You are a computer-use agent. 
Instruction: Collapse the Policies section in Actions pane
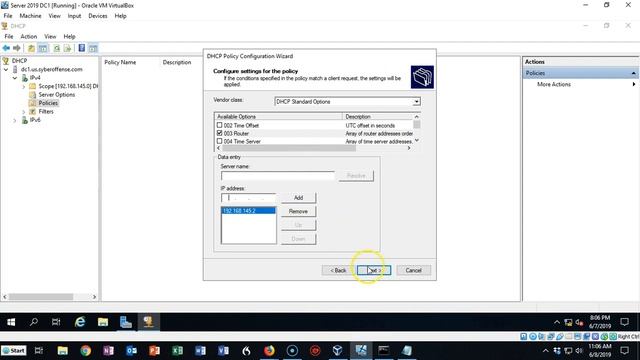(x=633, y=73)
